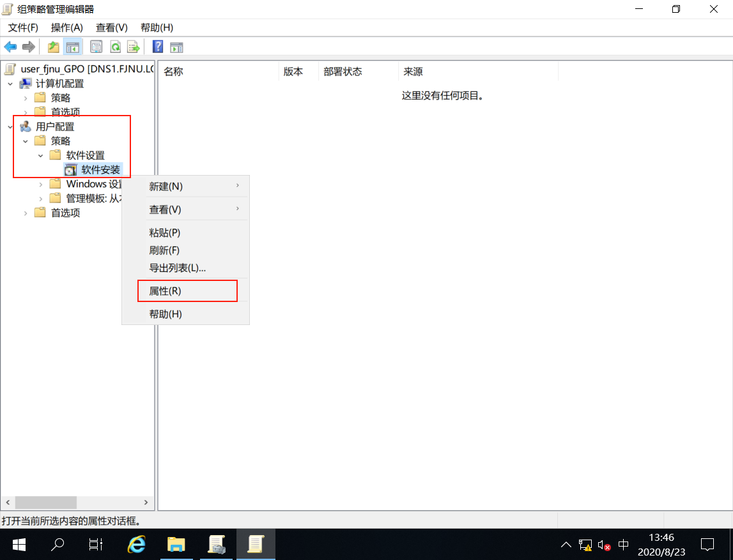Click the IME 中 language indicator
The height and width of the screenshot is (560, 733).
[623, 545]
